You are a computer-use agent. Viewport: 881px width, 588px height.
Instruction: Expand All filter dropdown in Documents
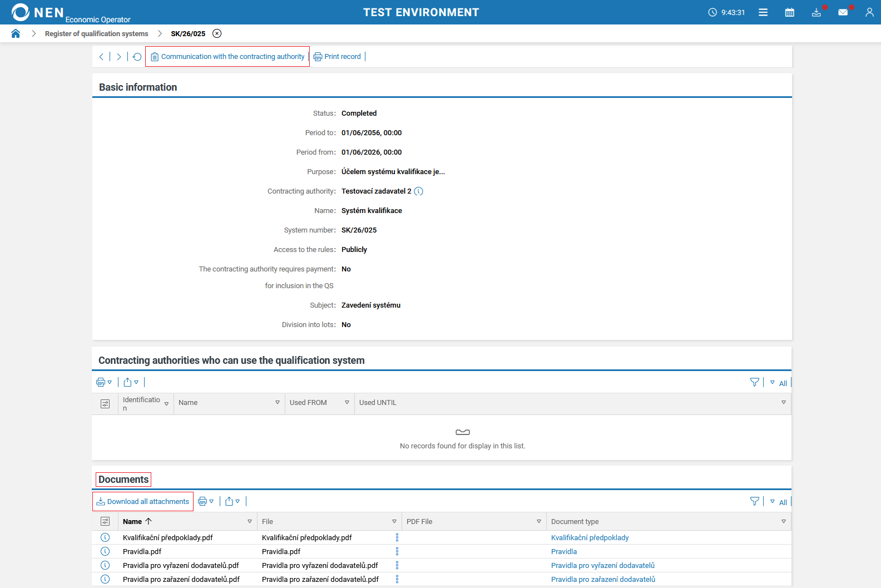pos(778,502)
